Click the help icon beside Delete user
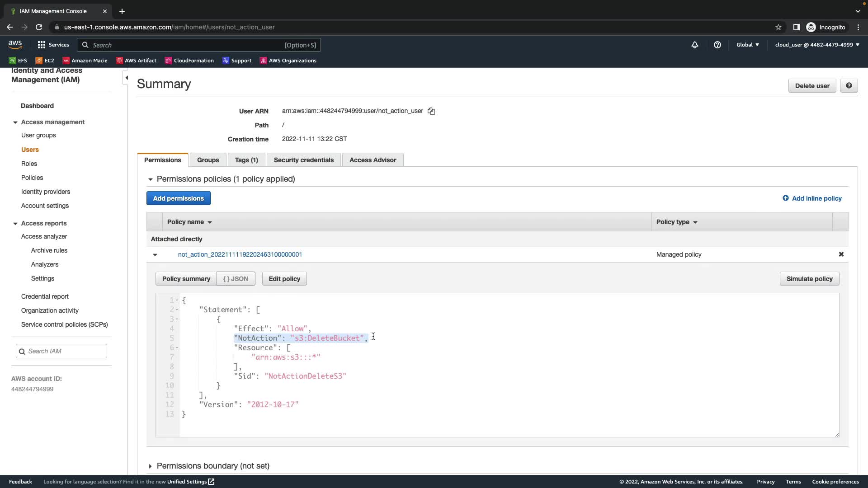 click(849, 86)
